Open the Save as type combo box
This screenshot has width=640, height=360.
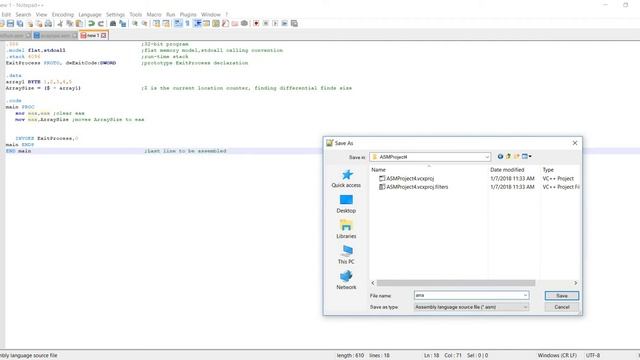pyautogui.click(x=471, y=307)
